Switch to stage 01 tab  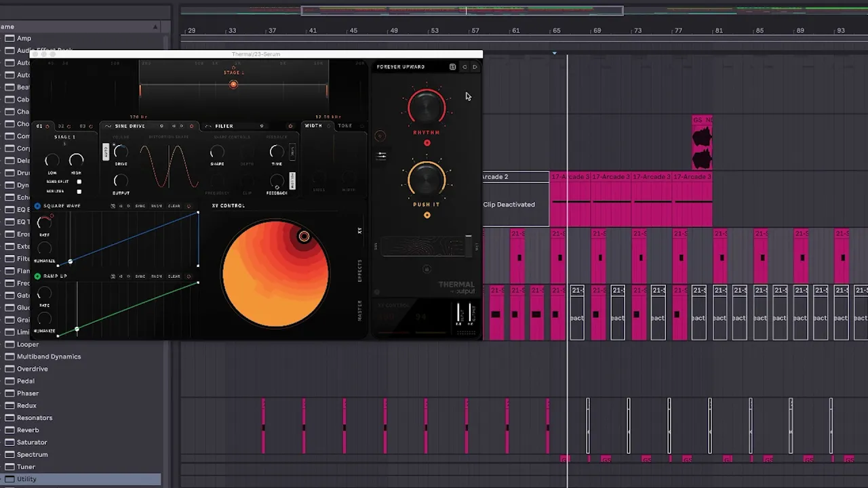point(43,126)
